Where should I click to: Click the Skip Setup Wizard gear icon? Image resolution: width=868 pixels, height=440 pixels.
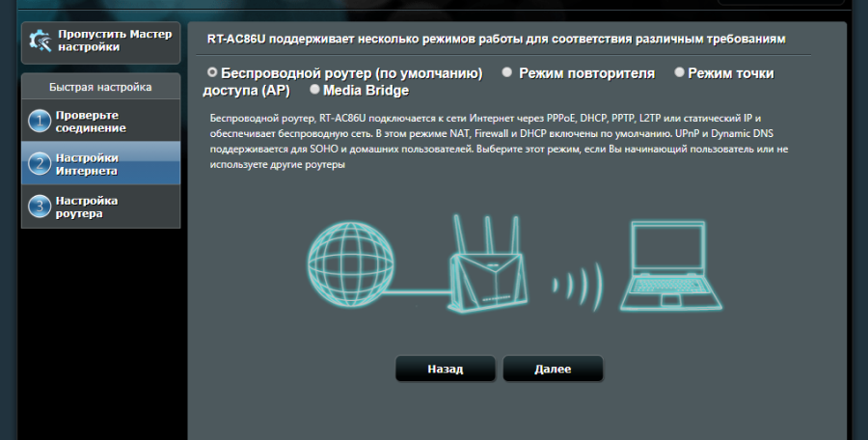[40, 41]
